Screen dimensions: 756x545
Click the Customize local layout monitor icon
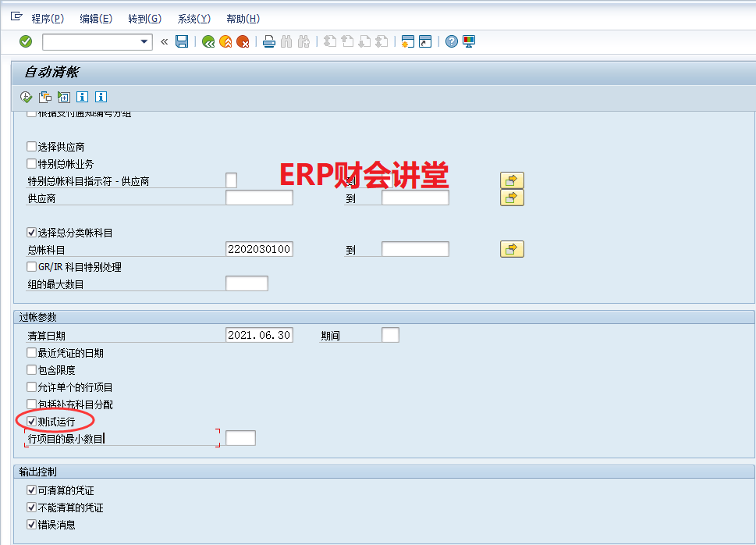[x=469, y=41]
